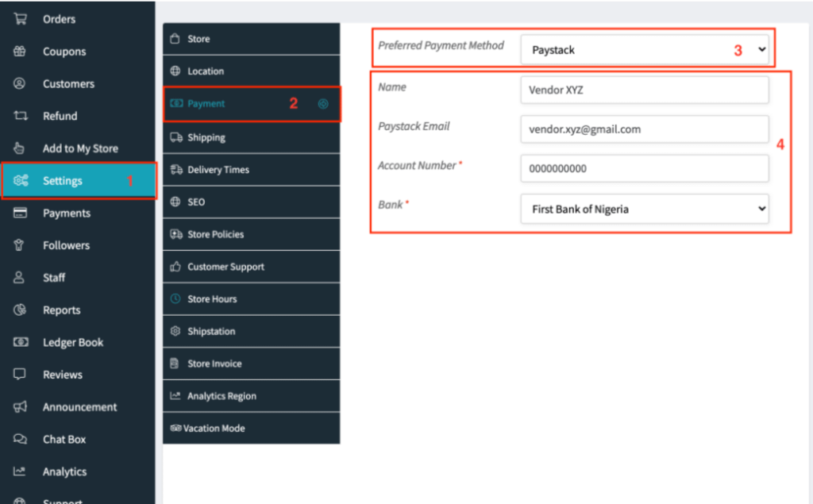Click the Shipping truck icon
Image resolution: width=813 pixels, height=504 pixels.
176,137
